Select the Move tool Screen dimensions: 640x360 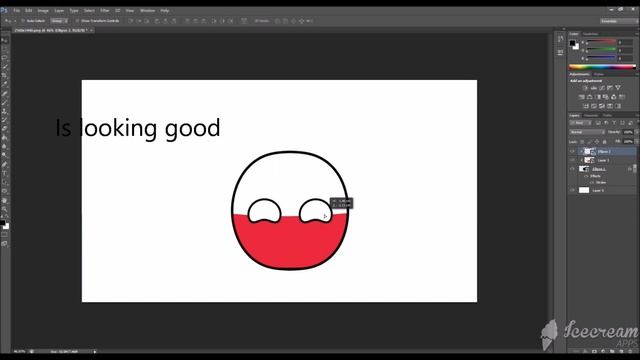pos(4,40)
